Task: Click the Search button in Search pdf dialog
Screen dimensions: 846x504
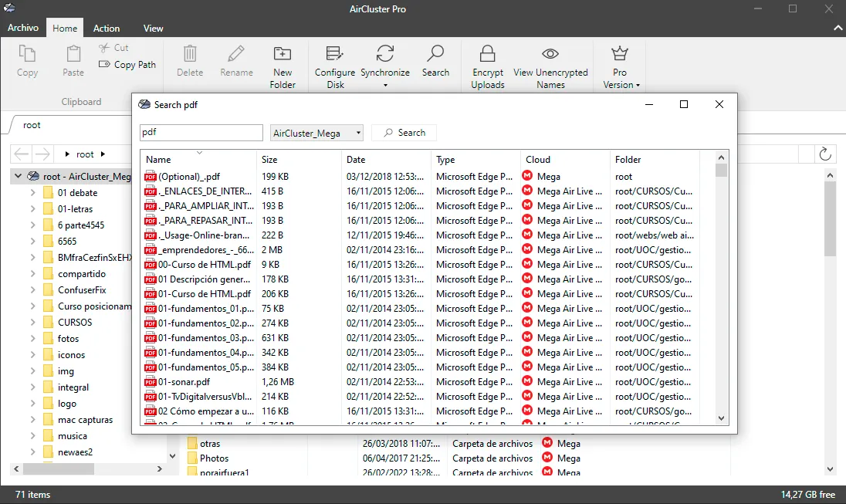Action: click(404, 133)
